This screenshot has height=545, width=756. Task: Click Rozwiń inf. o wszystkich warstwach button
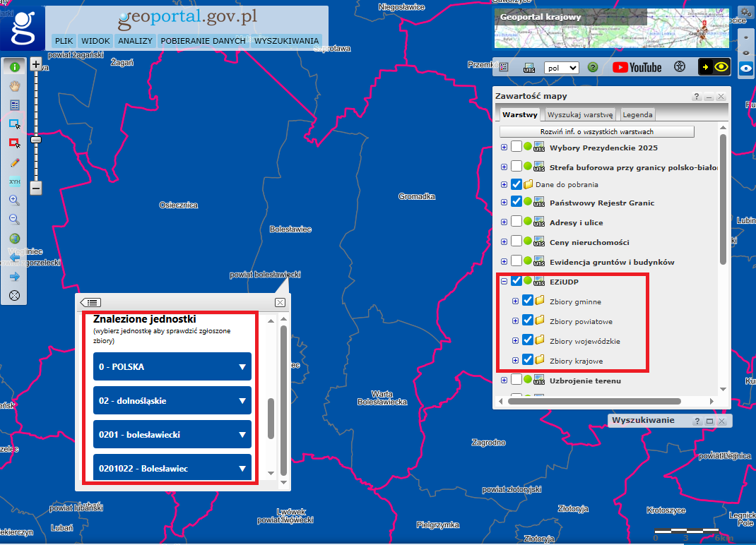click(596, 132)
